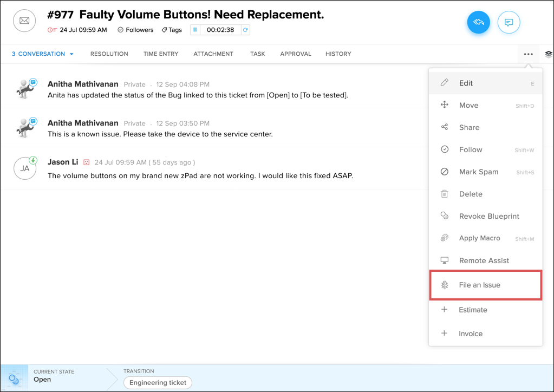This screenshot has width=554, height=392.
Task: Open the Followers list
Action: tap(135, 30)
